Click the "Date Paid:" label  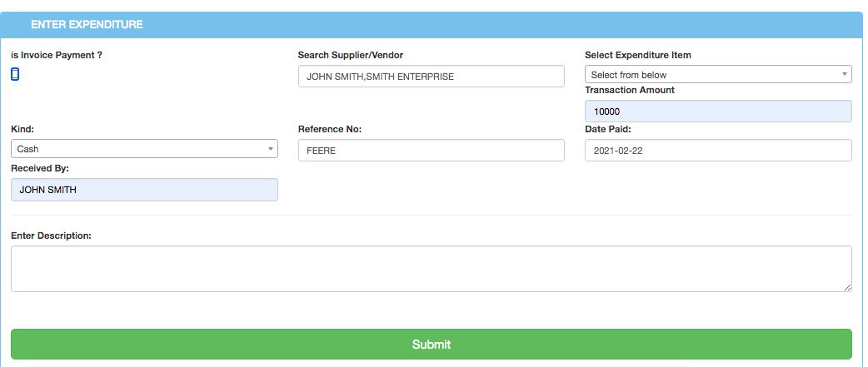[x=608, y=129]
